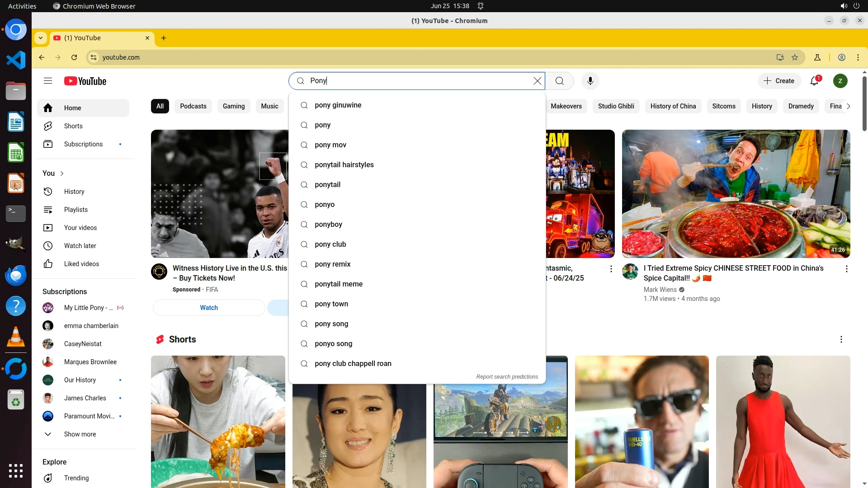868x488 pixels.
Task: Expand the You section chevron
Action: 62,174
